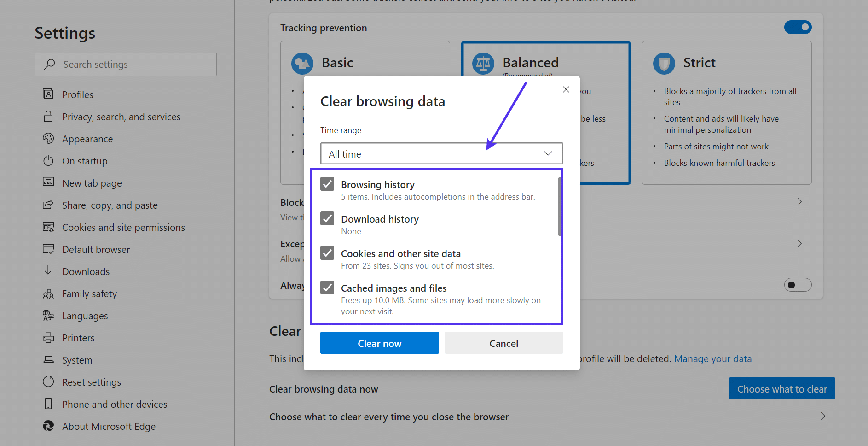Uncheck the Download history checkbox
The height and width of the screenshot is (446, 868).
click(x=327, y=218)
